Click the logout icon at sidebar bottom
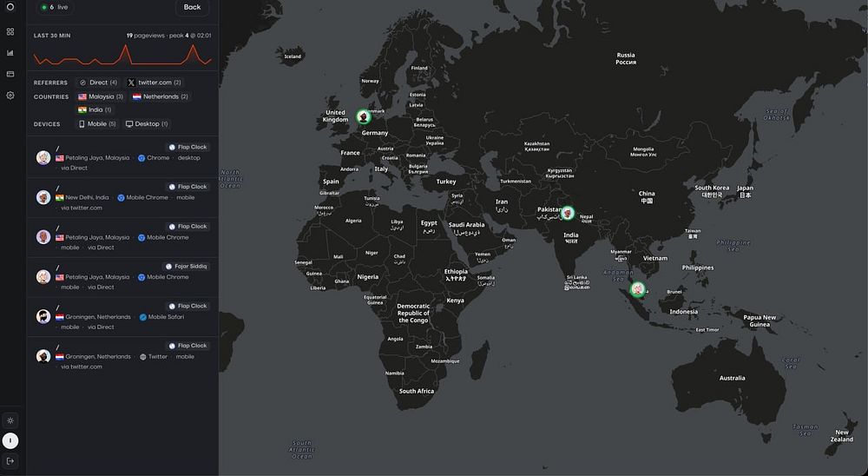 pyautogui.click(x=10, y=461)
